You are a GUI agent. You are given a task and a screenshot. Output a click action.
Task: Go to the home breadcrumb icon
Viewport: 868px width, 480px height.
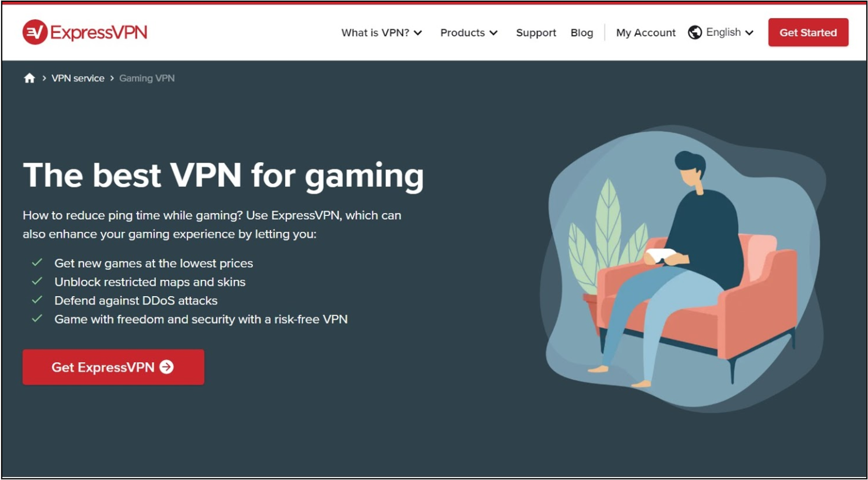coord(30,78)
